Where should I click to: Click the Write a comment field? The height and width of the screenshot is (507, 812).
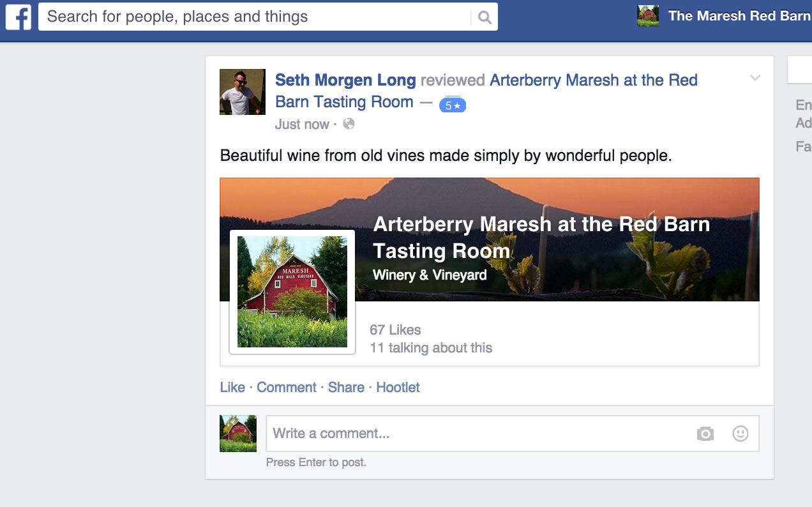click(x=479, y=434)
